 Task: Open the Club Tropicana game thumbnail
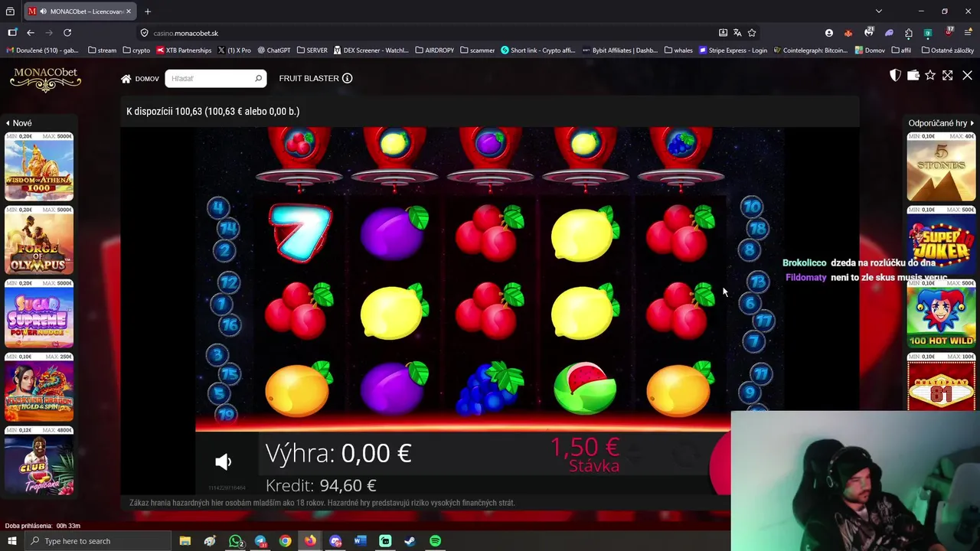click(x=39, y=461)
